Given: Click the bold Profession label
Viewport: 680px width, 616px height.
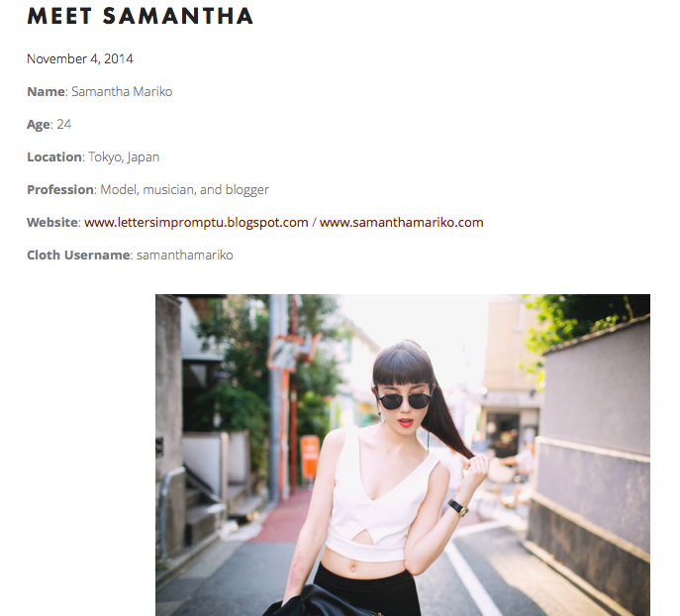Looking at the screenshot, I should point(60,189).
